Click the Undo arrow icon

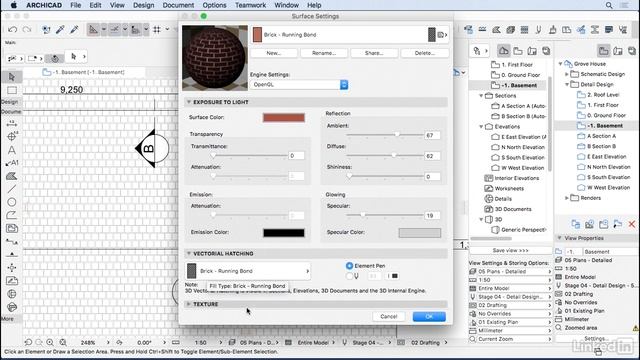12,29
